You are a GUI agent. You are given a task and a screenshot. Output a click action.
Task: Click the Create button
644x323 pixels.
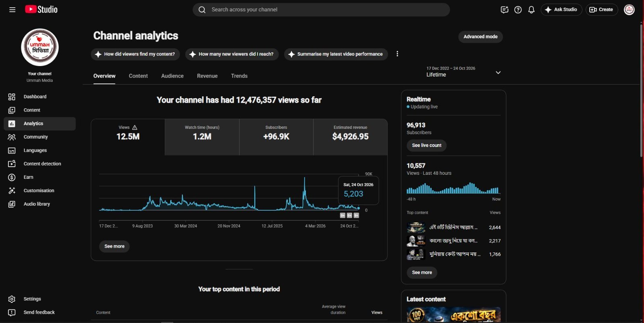point(602,10)
